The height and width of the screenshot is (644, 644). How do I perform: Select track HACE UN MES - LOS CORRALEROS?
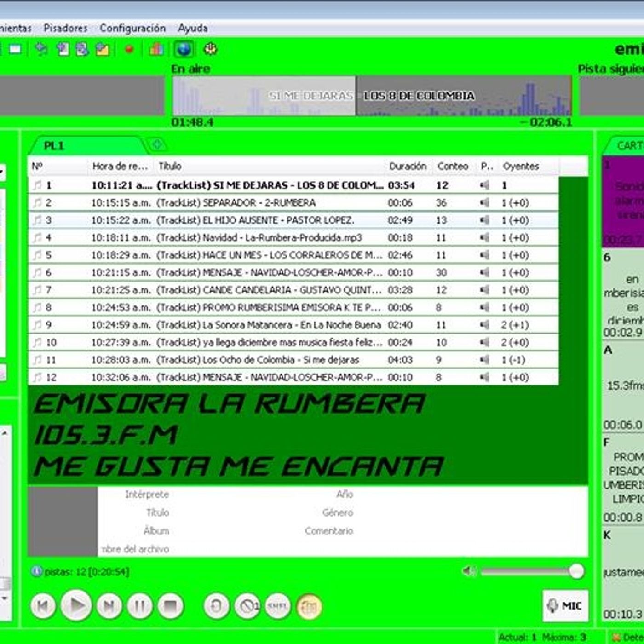[x=293, y=255]
